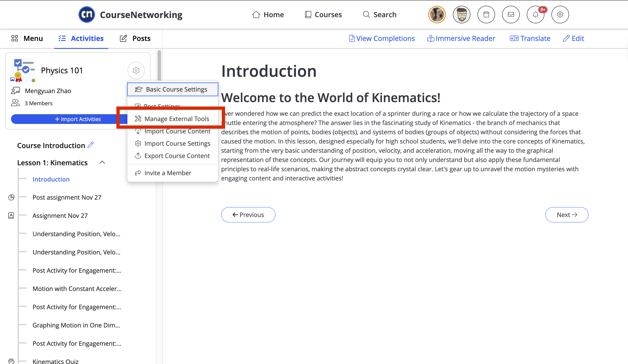628x364 pixels.
Task: Open Course Introduction section
Action: point(51,145)
